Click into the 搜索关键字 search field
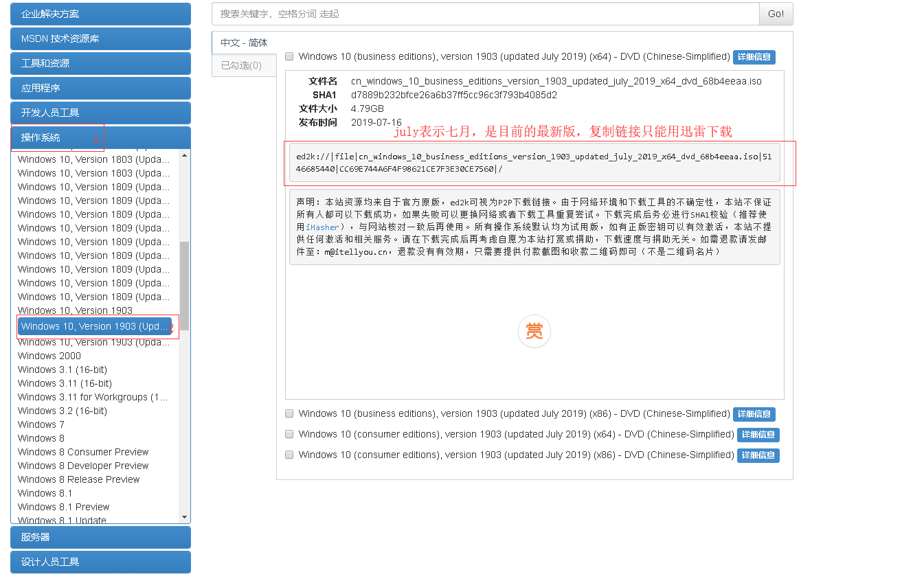The width and height of the screenshot is (924, 581). coord(485,14)
